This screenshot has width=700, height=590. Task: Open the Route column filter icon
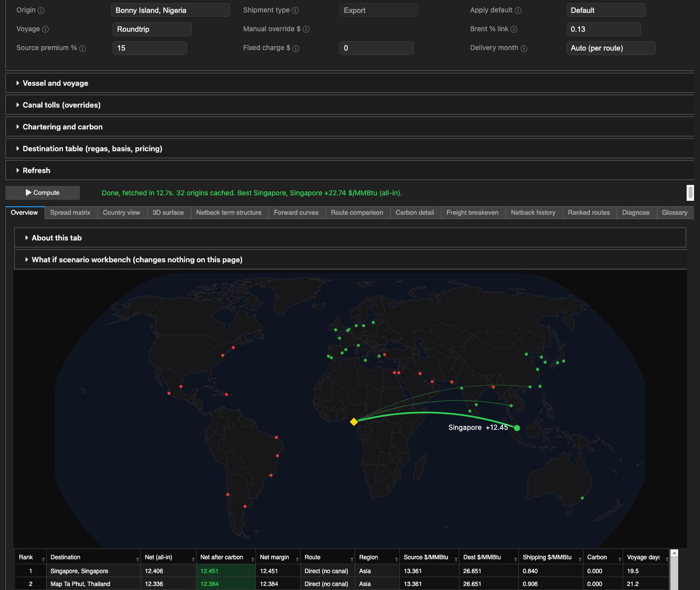tap(352, 560)
